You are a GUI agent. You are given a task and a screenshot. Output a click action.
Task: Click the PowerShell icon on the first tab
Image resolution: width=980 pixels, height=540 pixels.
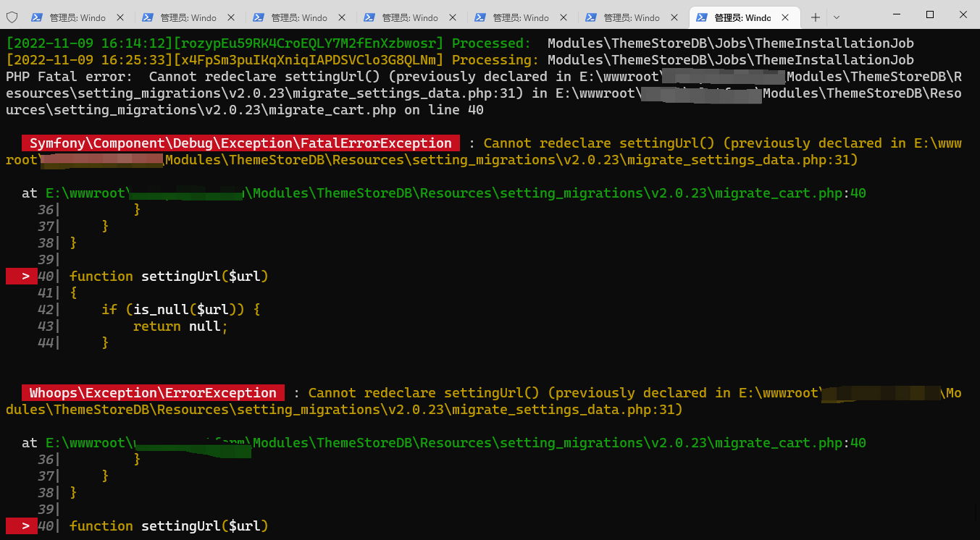coord(36,17)
